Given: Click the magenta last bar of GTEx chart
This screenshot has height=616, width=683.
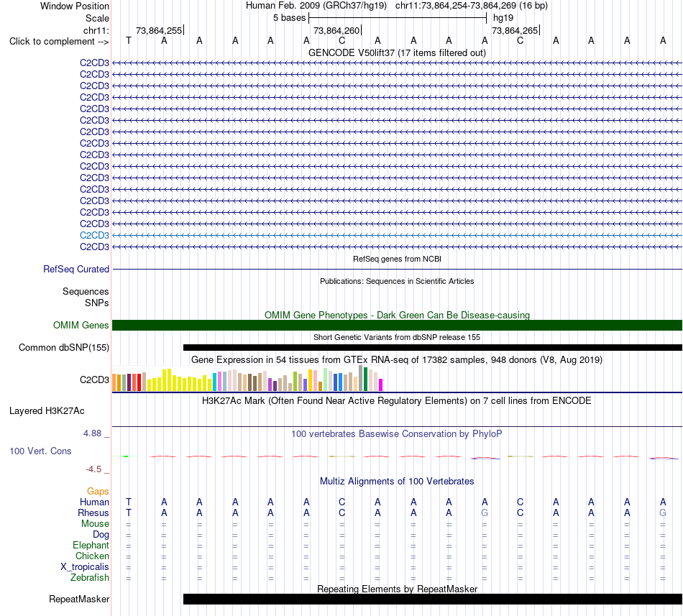Looking at the screenshot, I should 381,385.
